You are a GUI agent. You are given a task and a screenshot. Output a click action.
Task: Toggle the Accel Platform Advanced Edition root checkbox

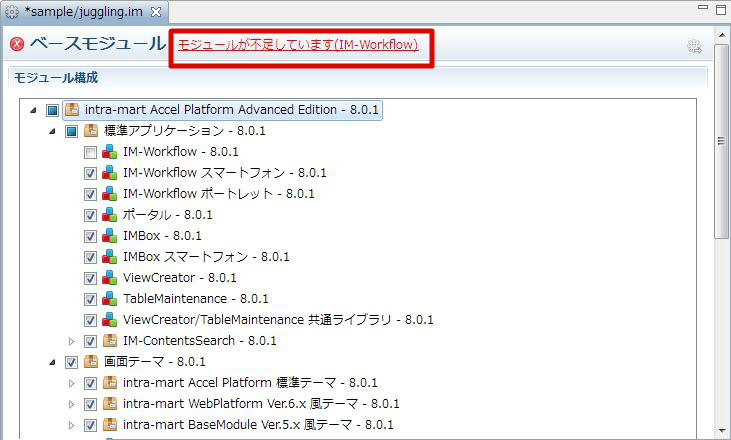pyautogui.click(x=52, y=110)
